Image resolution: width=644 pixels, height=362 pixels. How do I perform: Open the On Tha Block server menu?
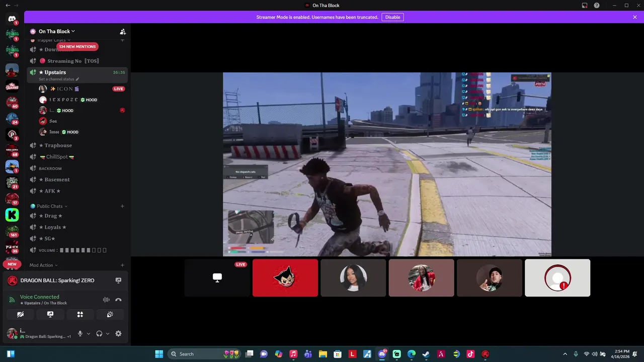56,31
